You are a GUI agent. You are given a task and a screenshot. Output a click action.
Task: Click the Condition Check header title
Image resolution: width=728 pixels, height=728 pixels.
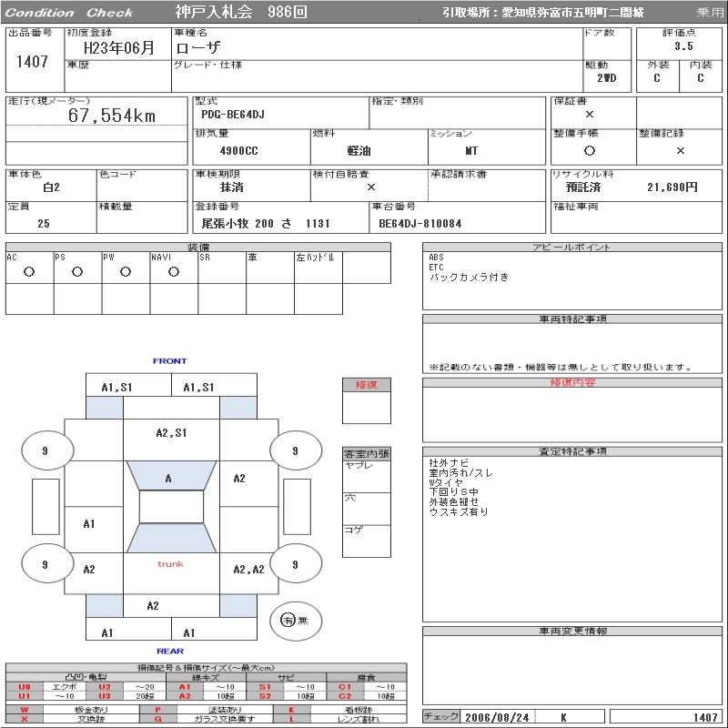(69, 13)
